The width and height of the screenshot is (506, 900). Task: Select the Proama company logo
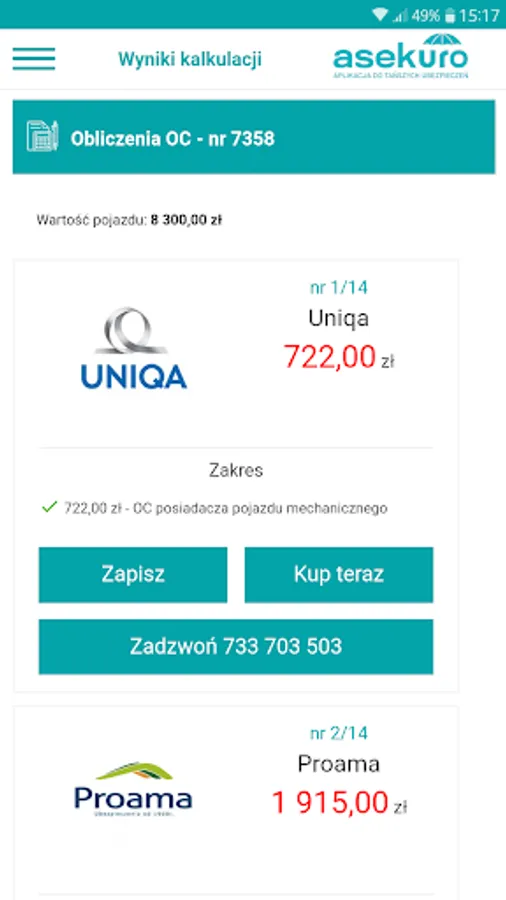(x=133, y=789)
